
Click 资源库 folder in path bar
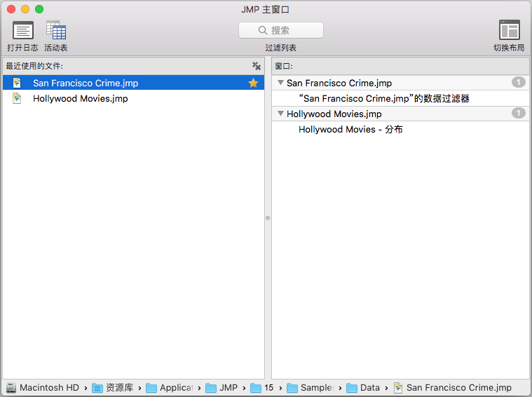(x=119, y=387)
